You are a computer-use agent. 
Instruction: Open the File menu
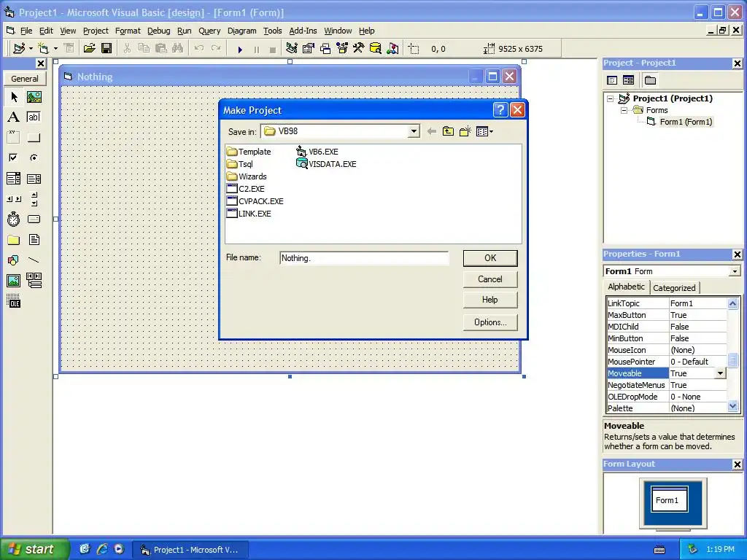click(26, 31)
